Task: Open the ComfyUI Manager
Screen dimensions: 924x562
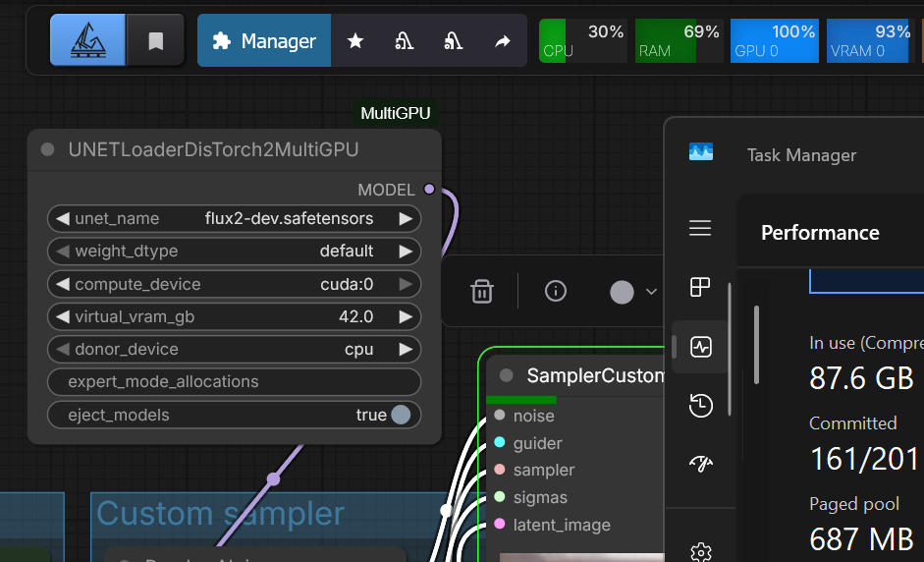Action: pyautogui.click(x=264, y=40)
